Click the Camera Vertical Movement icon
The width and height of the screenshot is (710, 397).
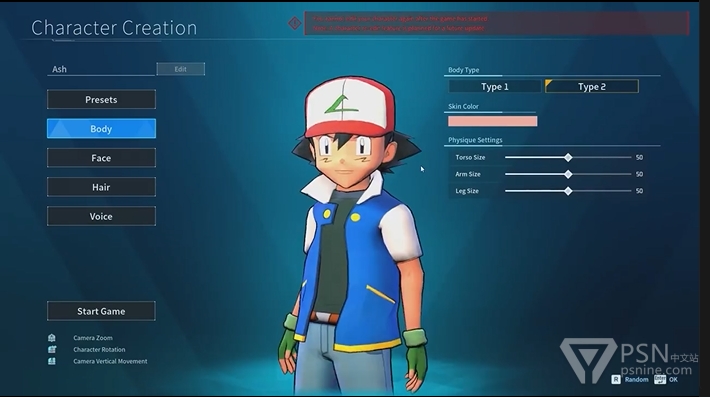tap(52, 361)
